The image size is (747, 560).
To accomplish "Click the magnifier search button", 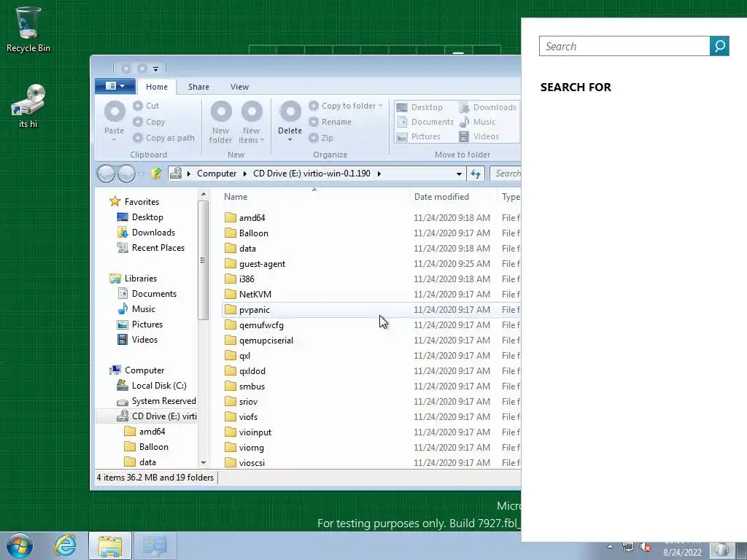I will (719, 46).
